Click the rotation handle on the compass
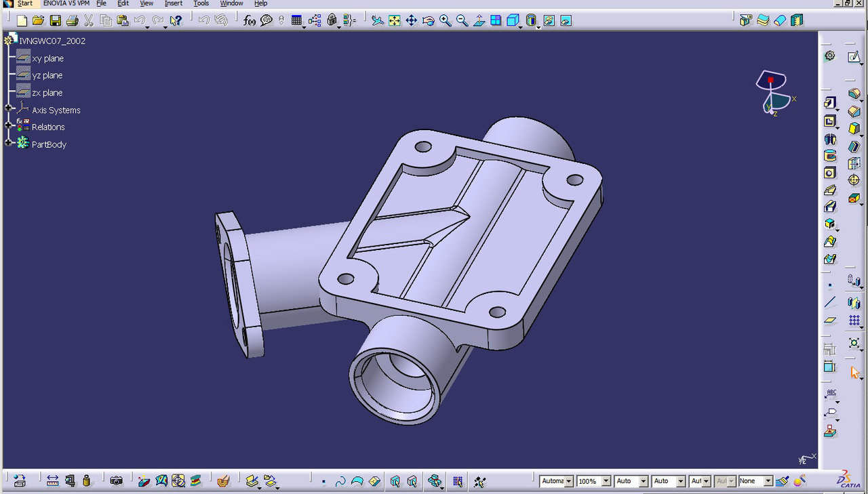Viewport: 868px width, 494px height. (x=770, y=80)
